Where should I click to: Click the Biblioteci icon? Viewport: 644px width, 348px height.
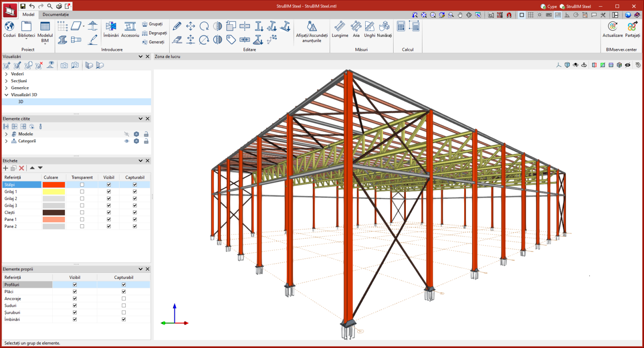pyautogui.click(x=26, y=29)
